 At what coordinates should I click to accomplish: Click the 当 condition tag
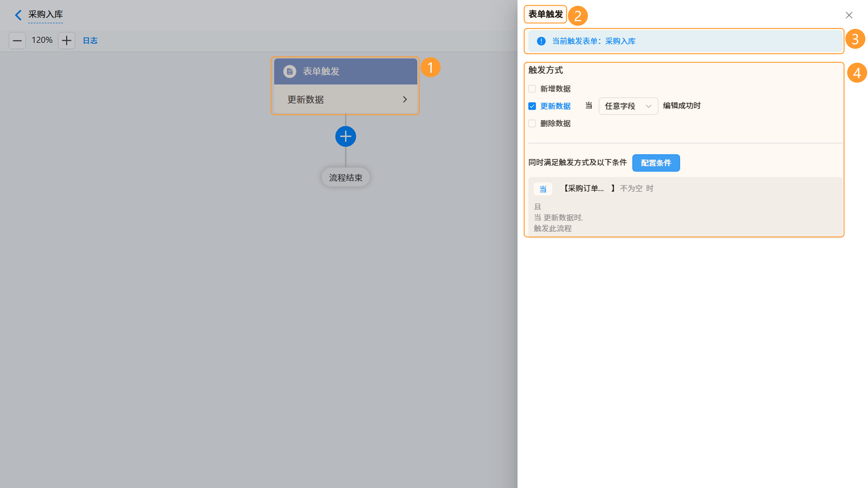tap(543, 189)
